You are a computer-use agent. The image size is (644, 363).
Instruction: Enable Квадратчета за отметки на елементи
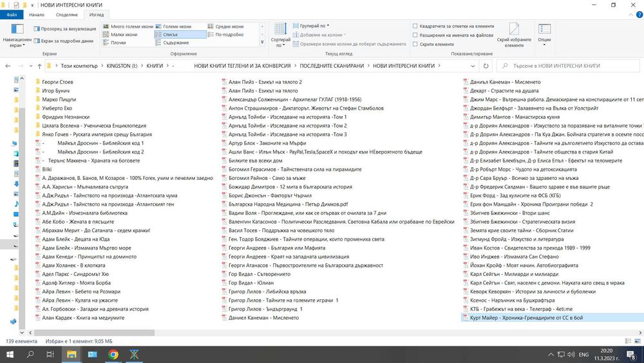pos(415,26)
